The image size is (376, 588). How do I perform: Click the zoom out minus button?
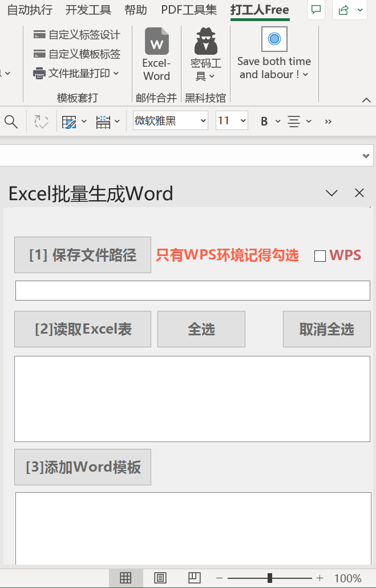pos(220,578)
